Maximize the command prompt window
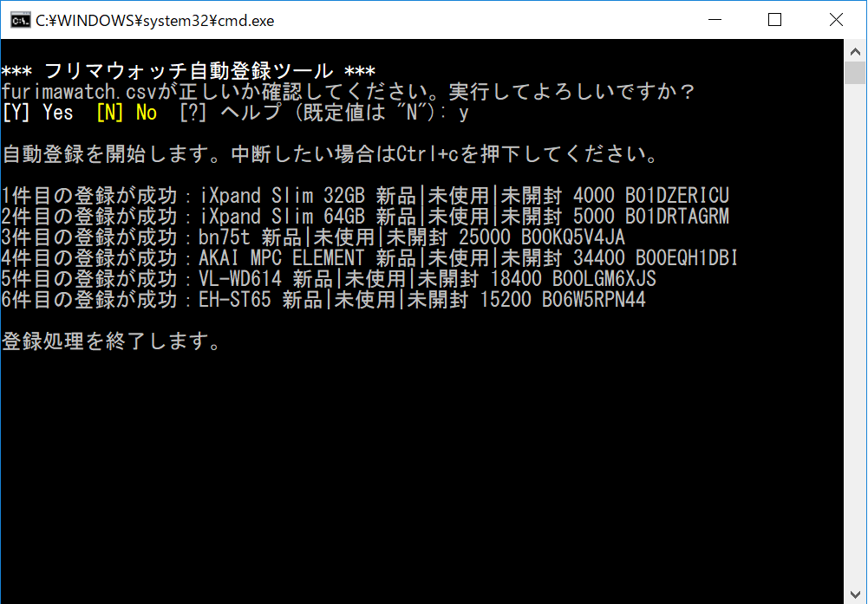Image resolution: width=868 pixels, height=604 pixels. (x=775, y=20)
